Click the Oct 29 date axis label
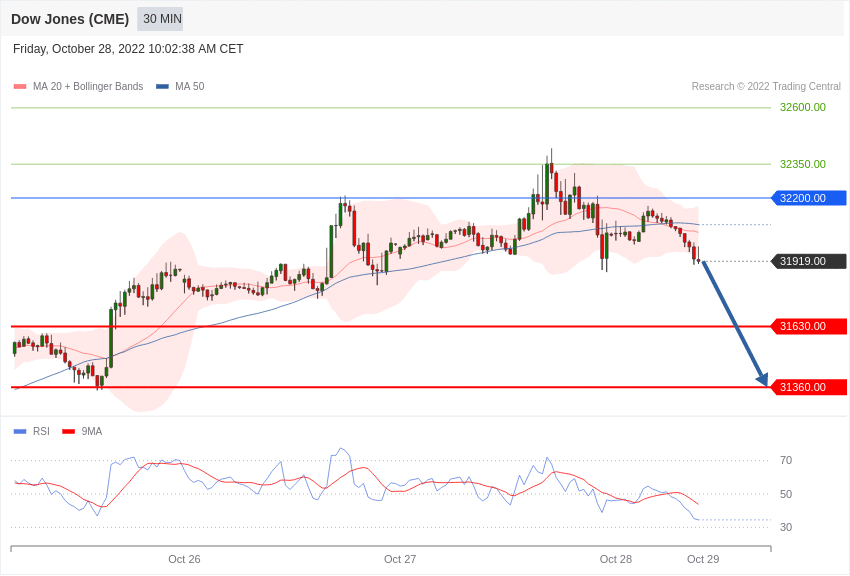Image resolution: width=850 pixels, height=576 pixels. 703,559
